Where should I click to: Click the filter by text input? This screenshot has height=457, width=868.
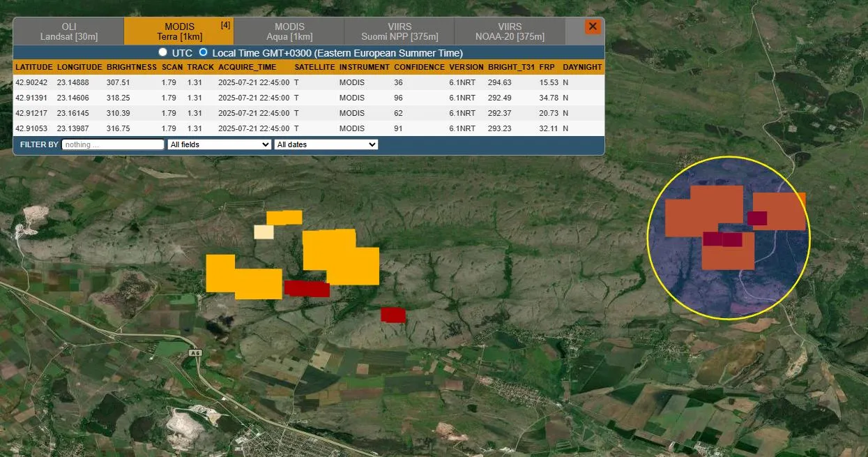coord(113,144)
